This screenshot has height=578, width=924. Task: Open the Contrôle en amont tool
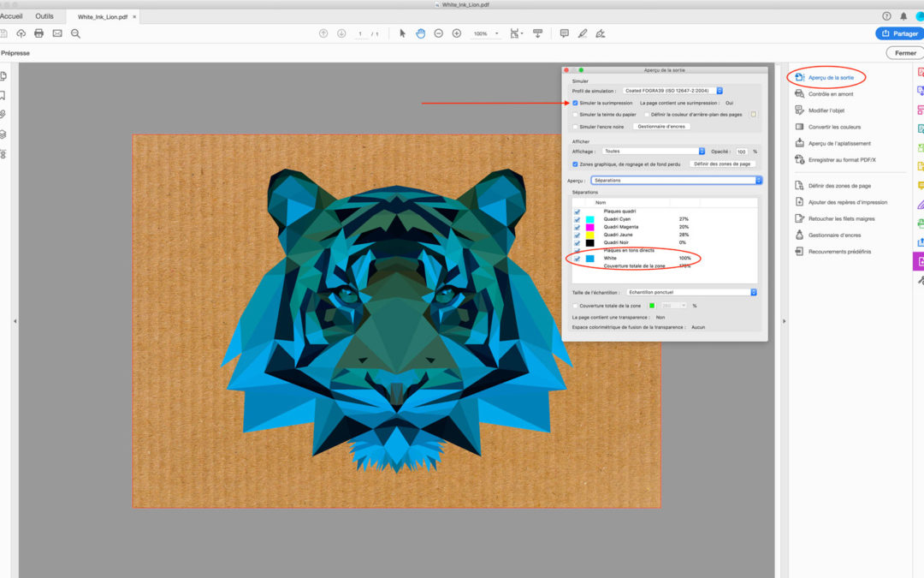tap(830, 94)
